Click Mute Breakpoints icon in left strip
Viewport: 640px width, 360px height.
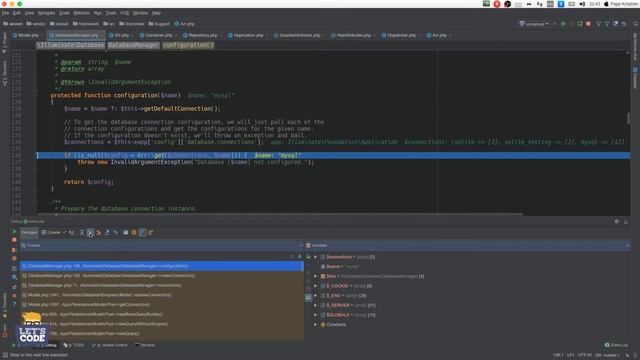pyautogui.click(x=14, y=258)
